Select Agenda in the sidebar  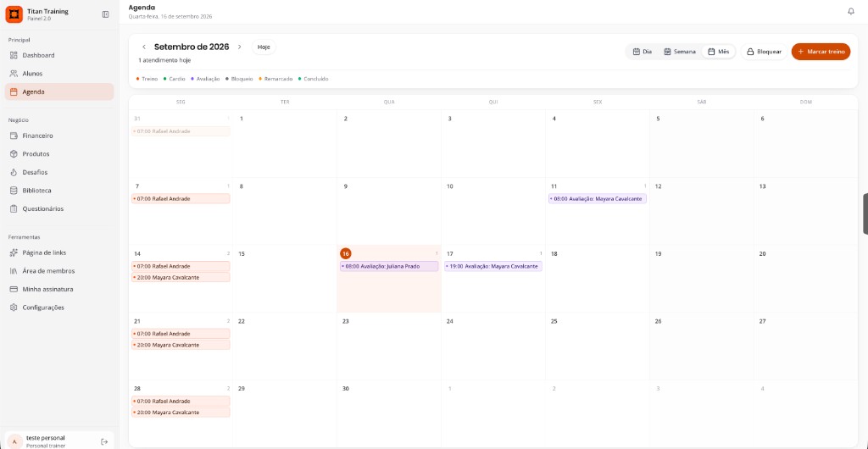tap(59, 91)
